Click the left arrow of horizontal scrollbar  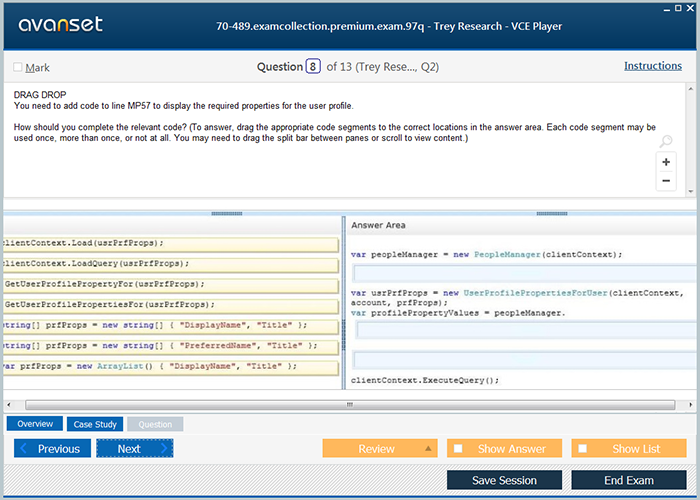click(9, 405)
